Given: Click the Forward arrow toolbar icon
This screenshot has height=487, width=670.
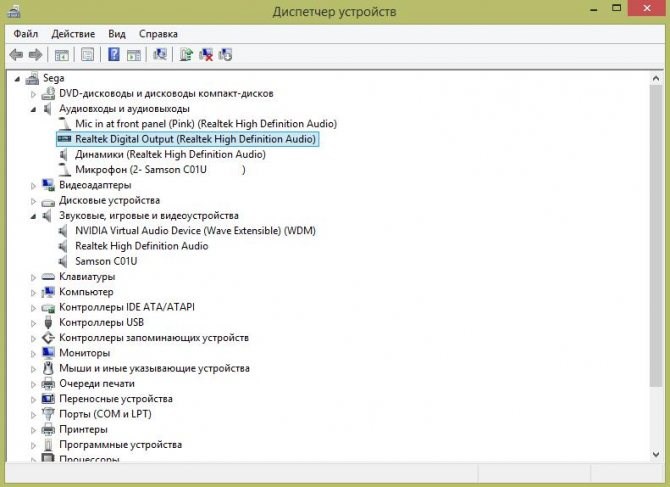Looking at the screenshot, I should point(35,55).
